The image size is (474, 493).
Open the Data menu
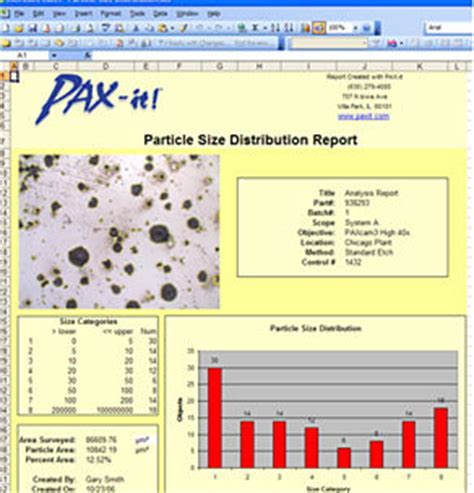[x=160, y=14]
